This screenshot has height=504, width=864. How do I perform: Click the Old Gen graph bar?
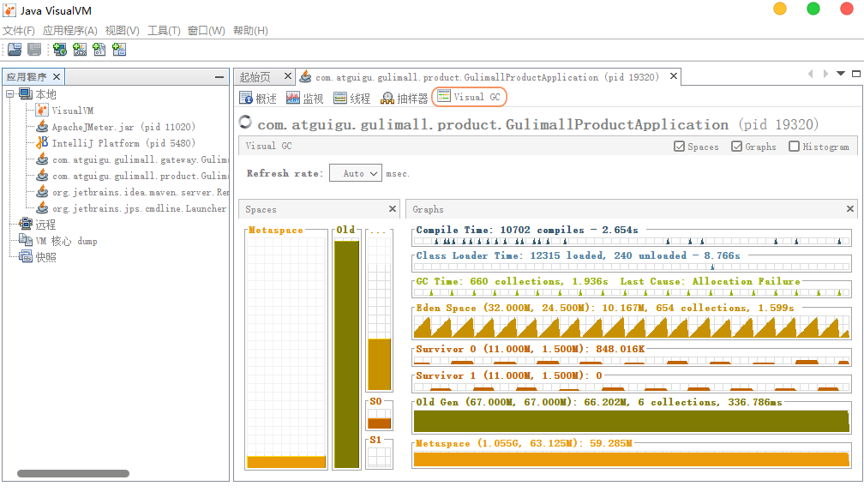(632, 422)
